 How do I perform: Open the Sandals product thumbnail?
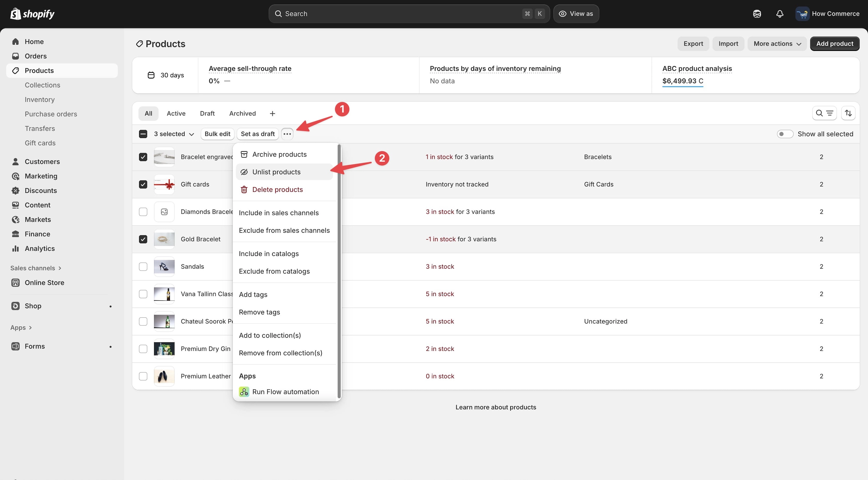(164, 266)
